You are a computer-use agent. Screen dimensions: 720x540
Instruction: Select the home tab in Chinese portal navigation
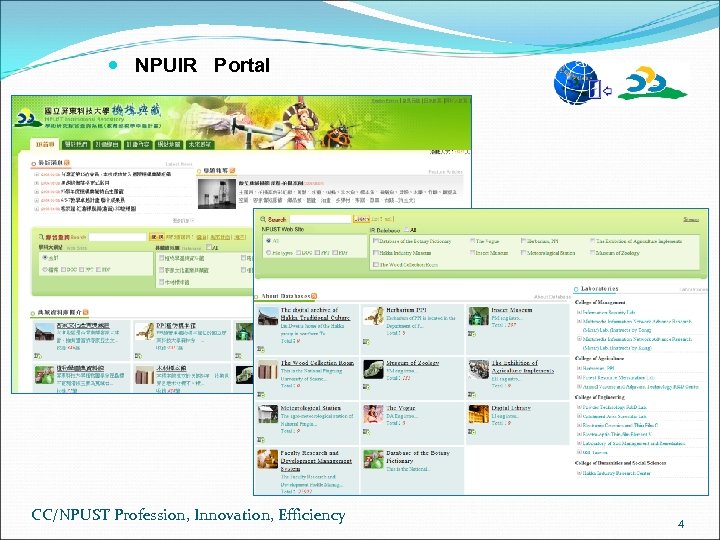(45, 144)
